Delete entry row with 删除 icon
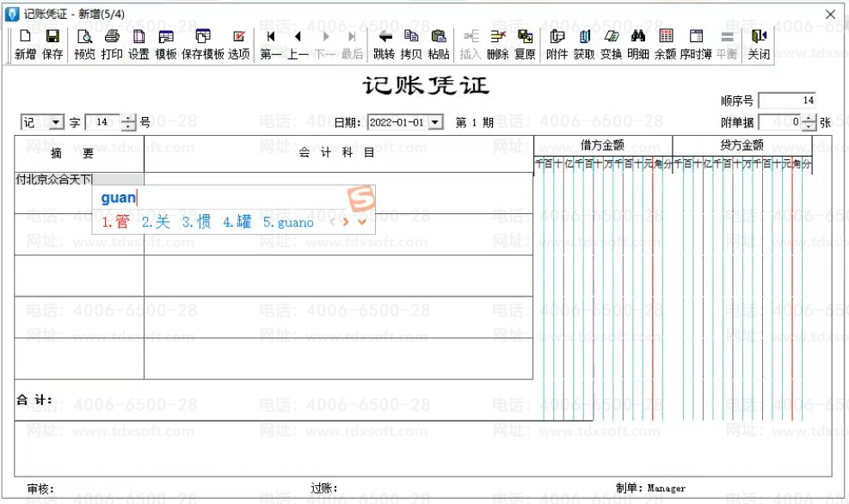Viewport: 849px width, 504px height. (497, 44)
